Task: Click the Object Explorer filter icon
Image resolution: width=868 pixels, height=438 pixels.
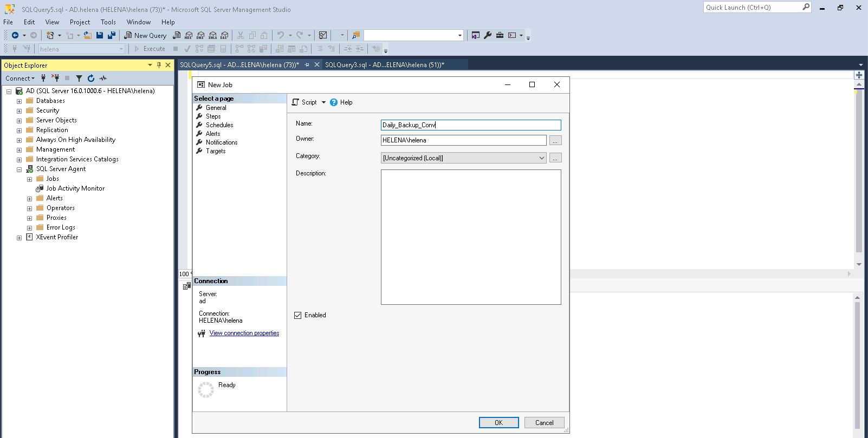Action: tap(79, 78)
